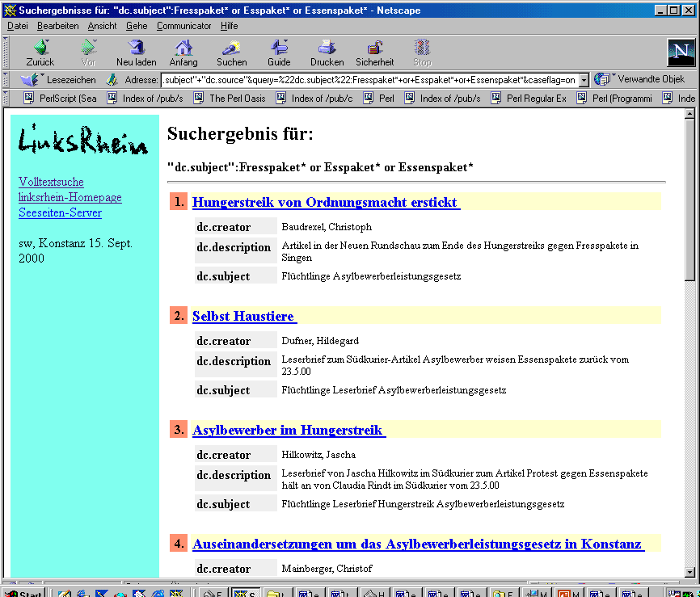Open result Hungerstreik von Ordnungsmacht erstickt
Viewport: 700px width, 597px height.
tap(325, 202)
